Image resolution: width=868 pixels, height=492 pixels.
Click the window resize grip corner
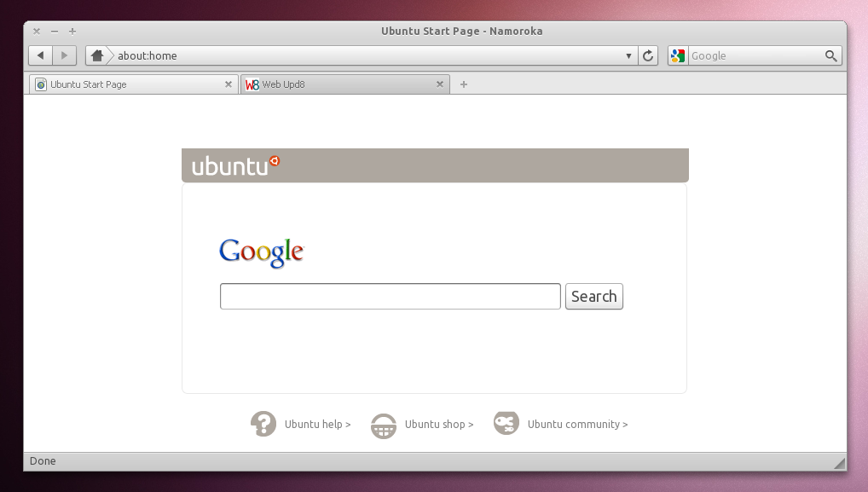840,463
